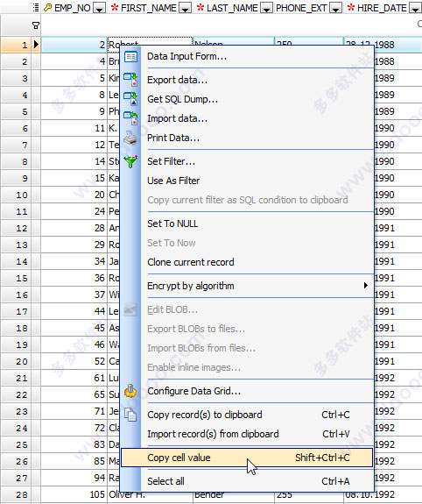
Task: Open the LAST_NAME column dropdown
Action: pos(266,8)
